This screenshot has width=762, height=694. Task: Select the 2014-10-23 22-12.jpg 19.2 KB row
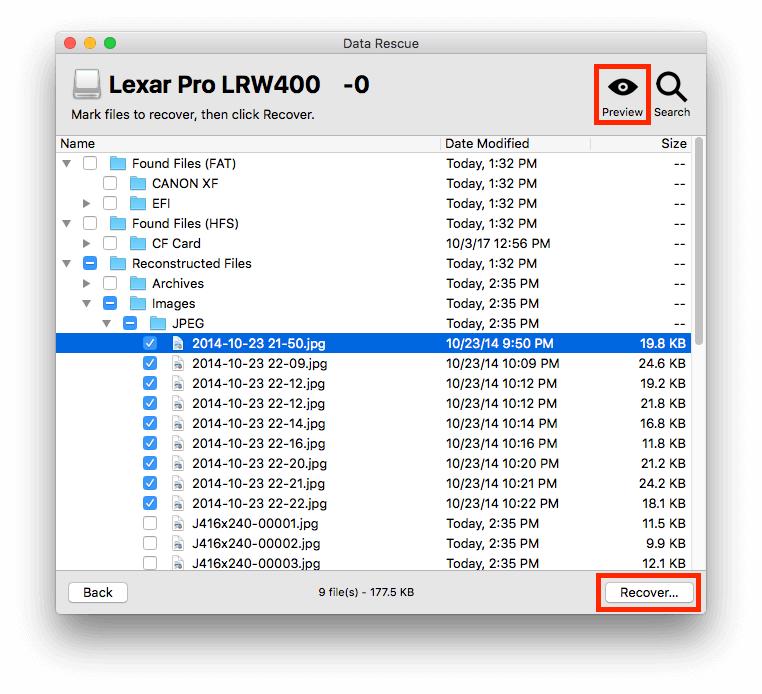click(x=373, y=383)
